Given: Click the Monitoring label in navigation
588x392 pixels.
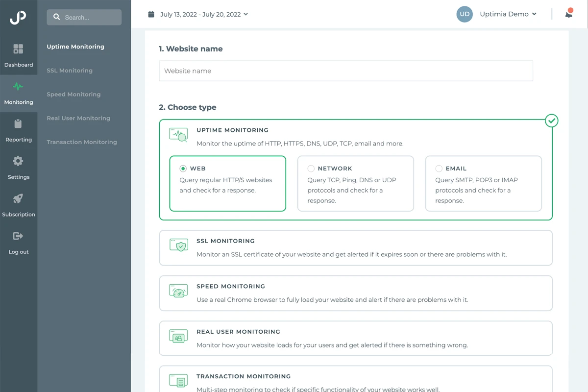Looking at the screenshot, I should pyautogui.click(x=19, y=102).
